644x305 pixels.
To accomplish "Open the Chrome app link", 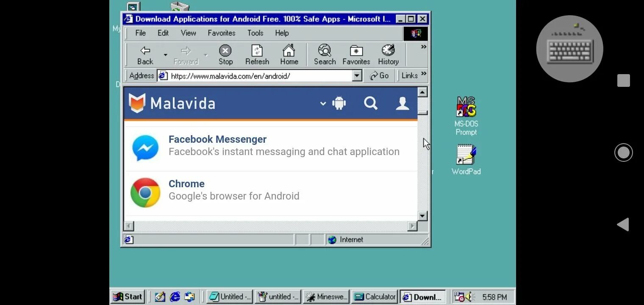I will point(186,184).
